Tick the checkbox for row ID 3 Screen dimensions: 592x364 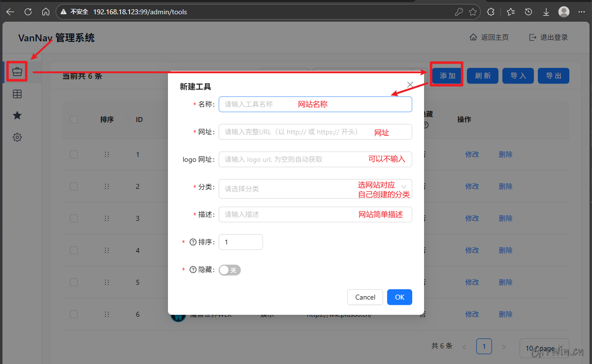(74, 218)
